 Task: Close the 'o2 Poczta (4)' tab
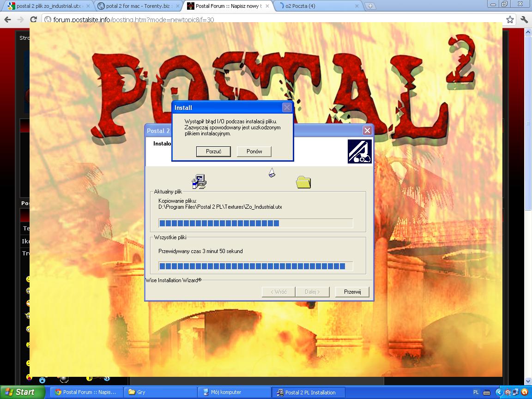point(357,6)
